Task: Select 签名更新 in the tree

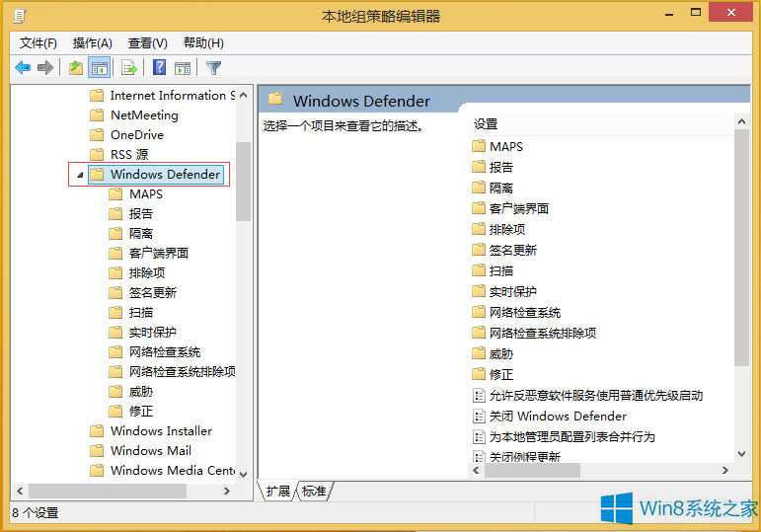Action: (152, 293)
